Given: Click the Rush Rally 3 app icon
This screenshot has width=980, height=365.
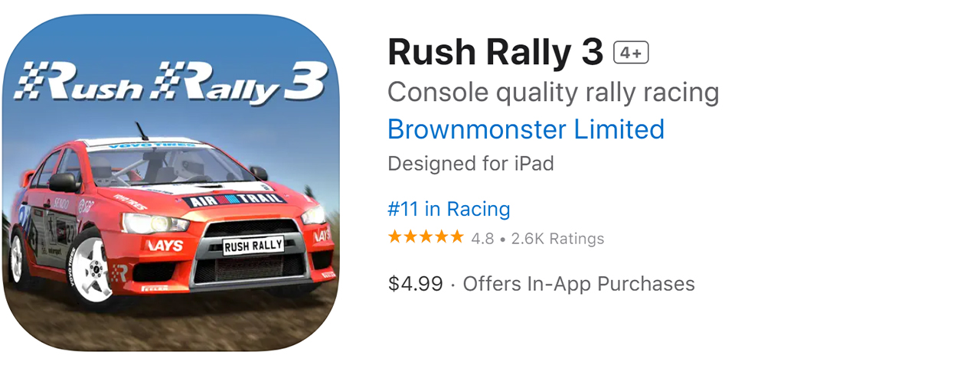Looking at the screenshot, I should (x=171, y=182).
